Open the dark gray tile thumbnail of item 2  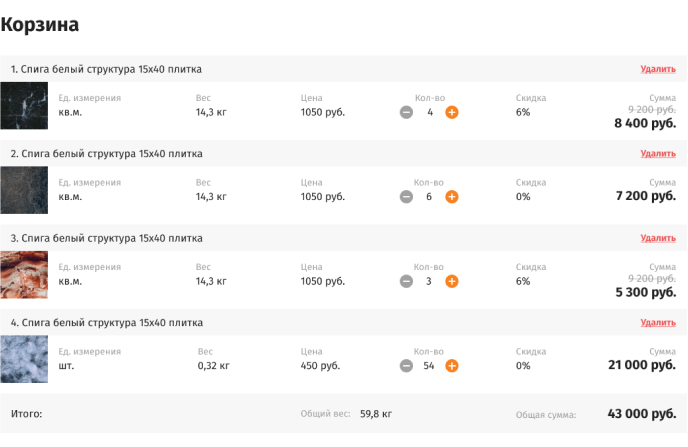pyautogui.click(x=24, y=190)
